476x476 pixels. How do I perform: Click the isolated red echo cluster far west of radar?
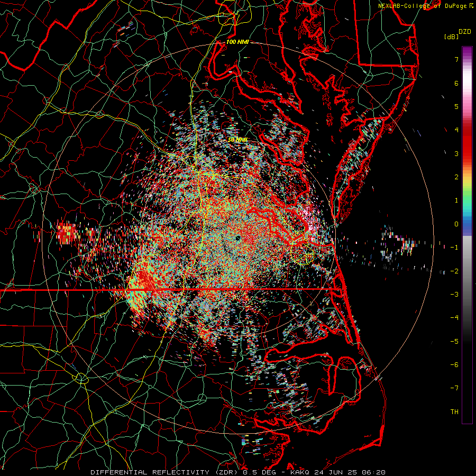[66, 232]
